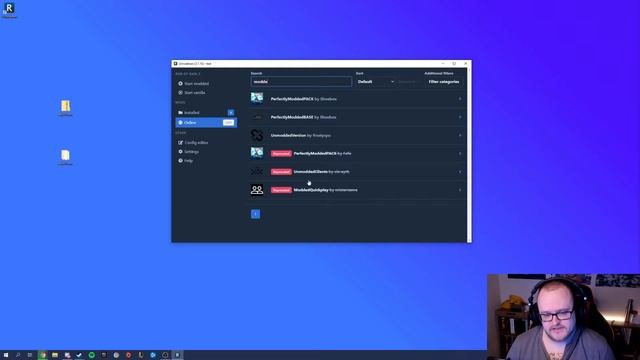Select the PerfectlyModdedBASE mod title
Viewport: 640px width, 360px height.
pyautogui.click(x=292, y=117)
